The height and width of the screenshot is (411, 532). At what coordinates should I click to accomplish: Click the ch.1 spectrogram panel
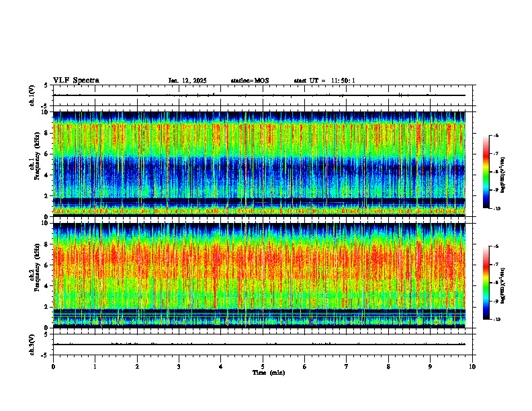[x=259, y=164]
